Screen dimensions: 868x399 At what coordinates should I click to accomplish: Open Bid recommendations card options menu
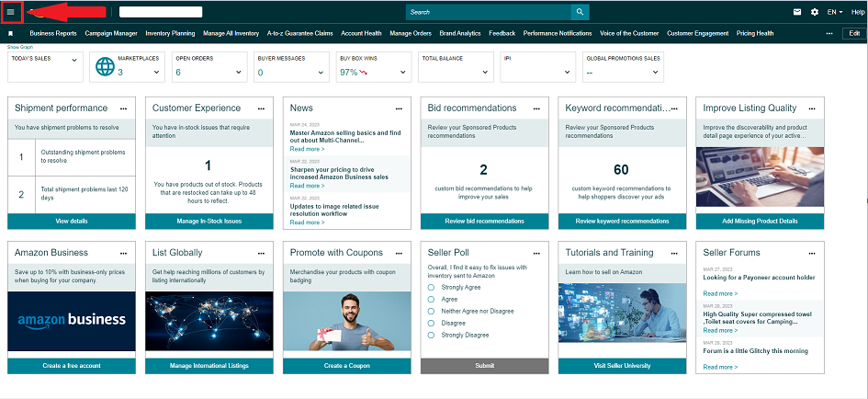[x=537, y=108]
